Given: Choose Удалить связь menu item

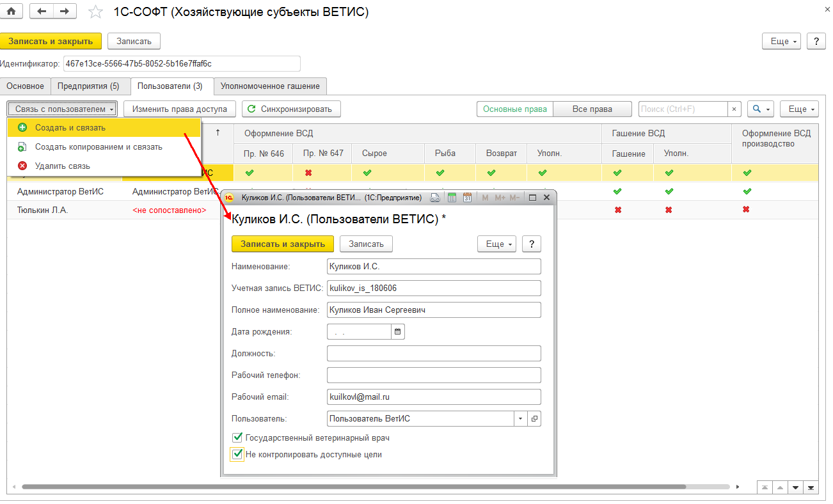Looking at the screenshot, I should [x=104, y=166].
